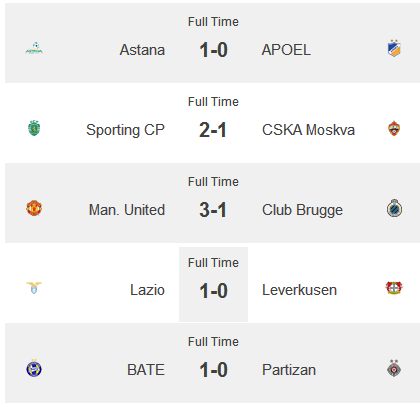This screenshot has width=420, height=407.
Task: Click the APOEL club crest
Action: (394, 49)
